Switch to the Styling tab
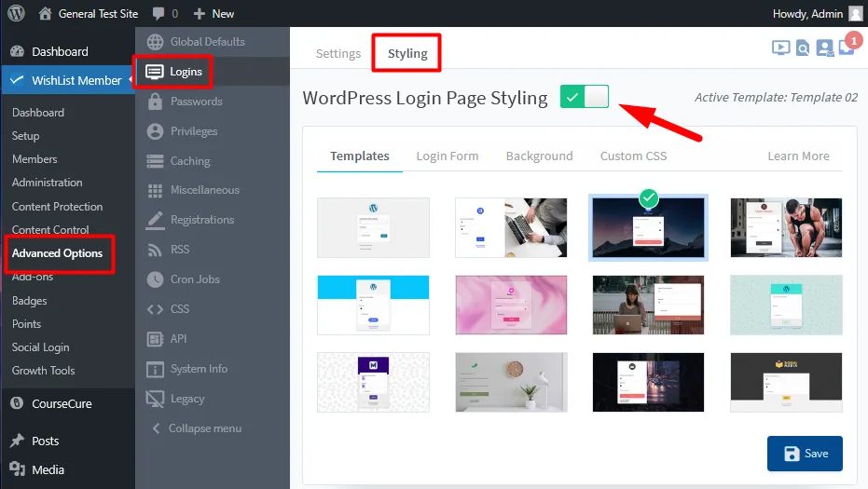Viewport: 868px width, 489px height. click(x=407, y=54)
